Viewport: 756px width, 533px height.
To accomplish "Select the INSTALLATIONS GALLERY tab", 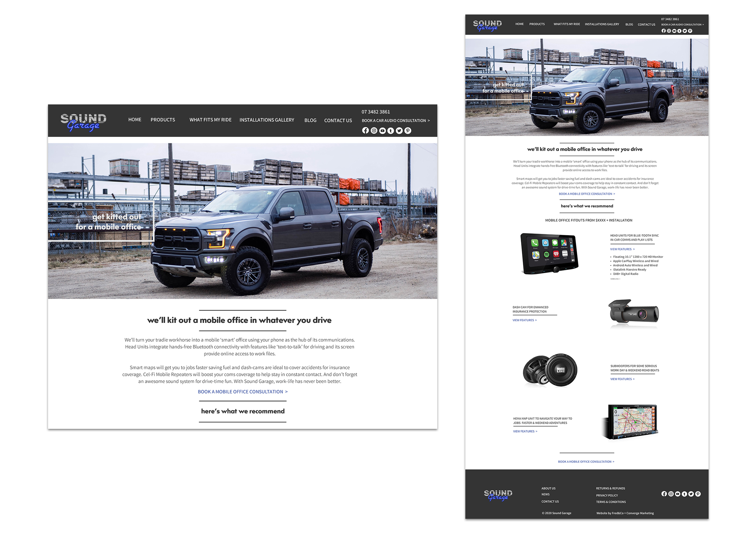I will pyautogui.click(x=267, y=120).
